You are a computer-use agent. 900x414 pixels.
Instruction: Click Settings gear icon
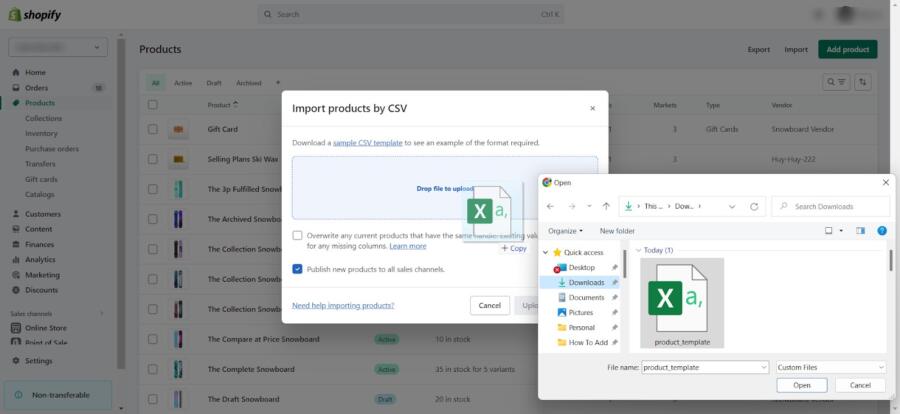click(15, 361)
